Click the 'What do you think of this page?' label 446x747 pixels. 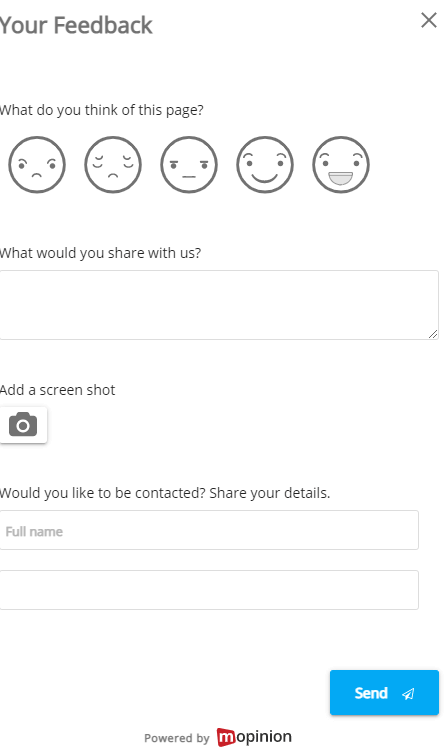(101, 110)
